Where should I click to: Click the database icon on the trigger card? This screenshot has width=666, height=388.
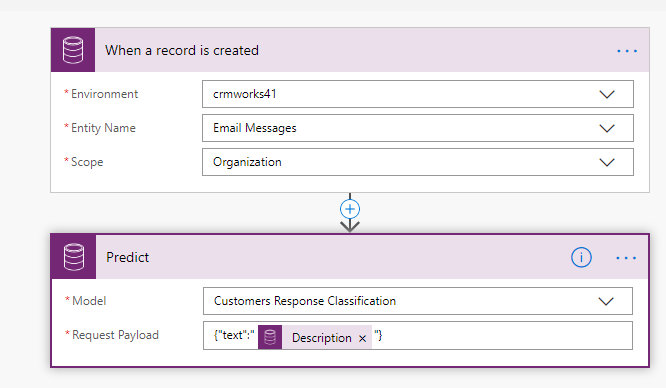[x=73, y=50]
